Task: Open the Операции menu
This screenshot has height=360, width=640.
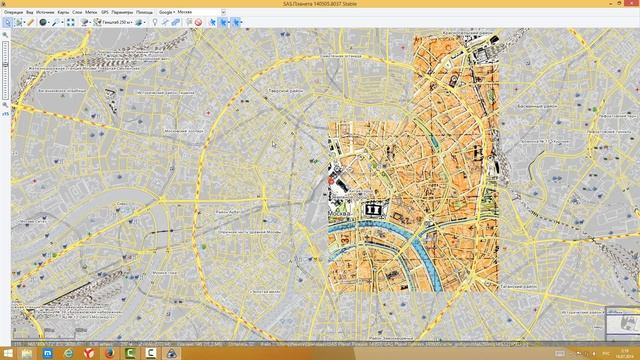Action: [x=13, y=12]
